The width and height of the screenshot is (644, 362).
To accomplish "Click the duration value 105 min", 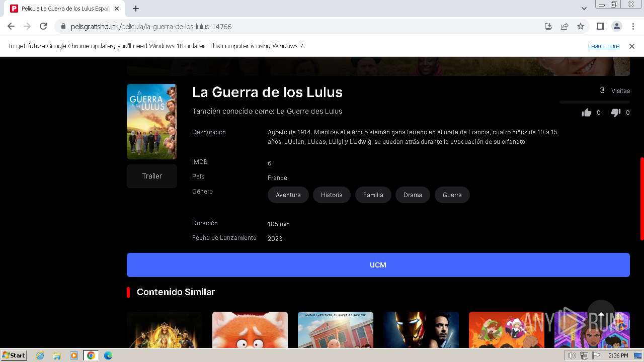I will (279, 224).
